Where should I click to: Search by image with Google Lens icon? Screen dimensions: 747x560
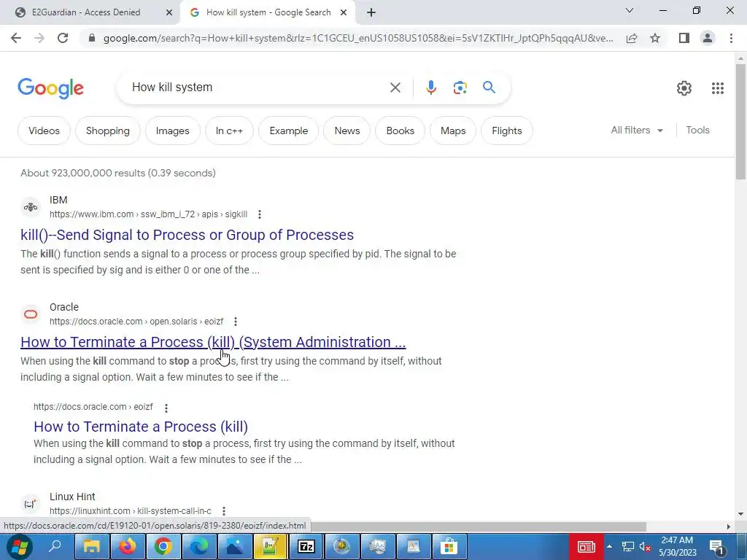(x=460, y=87)
